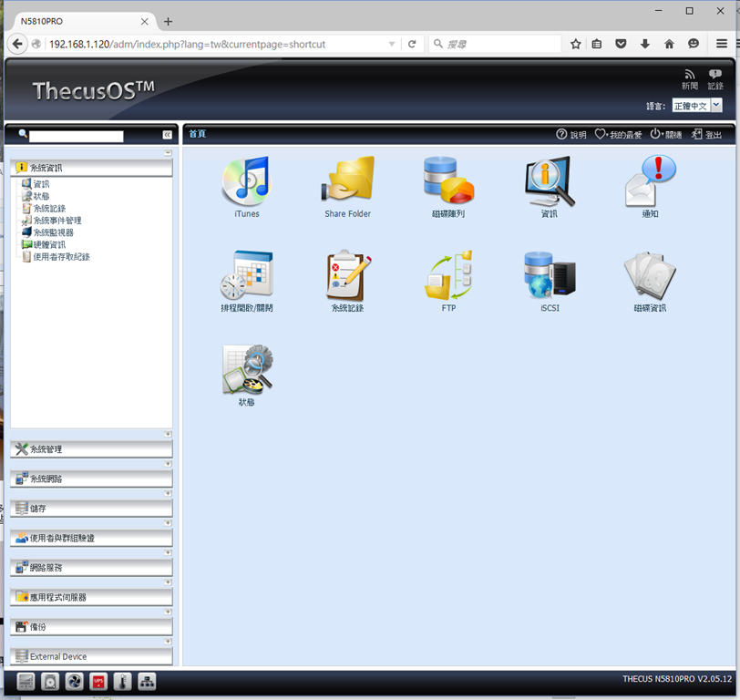Select 資訊 in the system info tree
The image size is (740, 700).
pyautogui.click(x=41, y=184)
